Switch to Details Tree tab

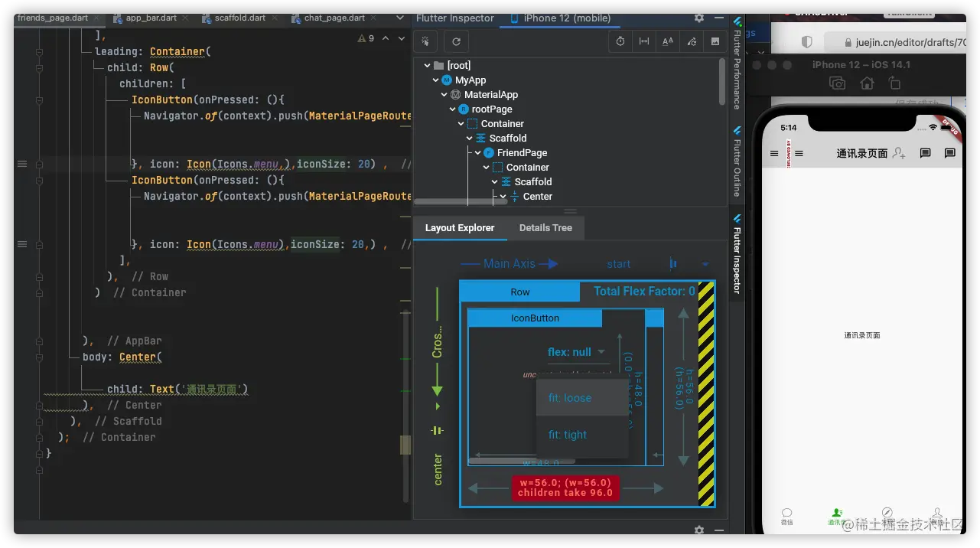tap(545, 228)
